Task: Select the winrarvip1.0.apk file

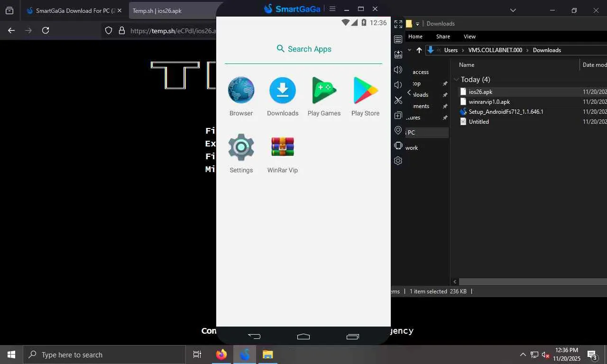Action: [x=489, y=102]
